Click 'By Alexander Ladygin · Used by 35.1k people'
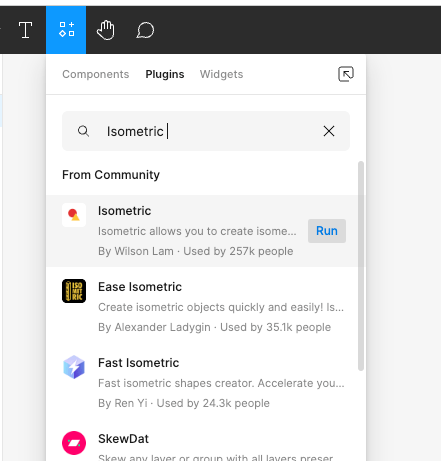 [214, 327]
